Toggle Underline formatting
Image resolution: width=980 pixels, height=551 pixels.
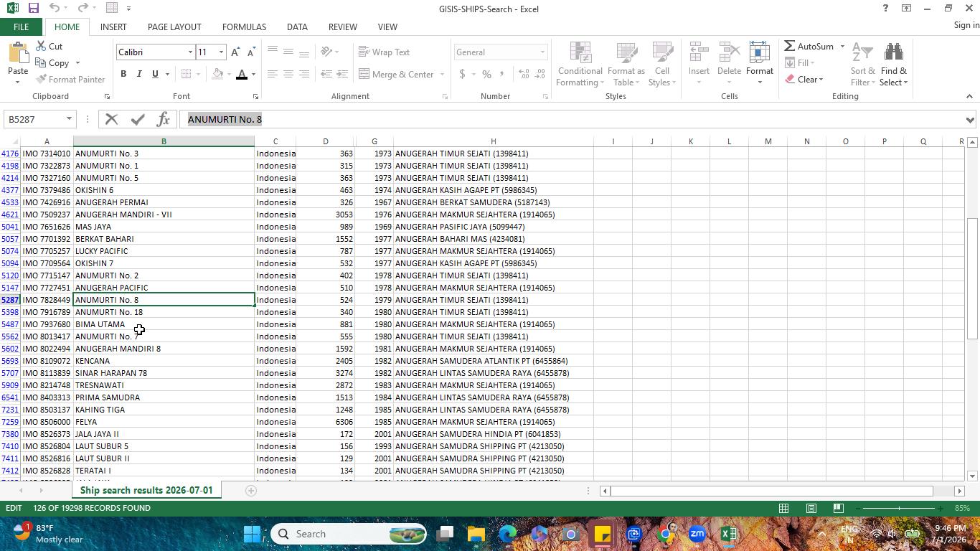(155, 74)
